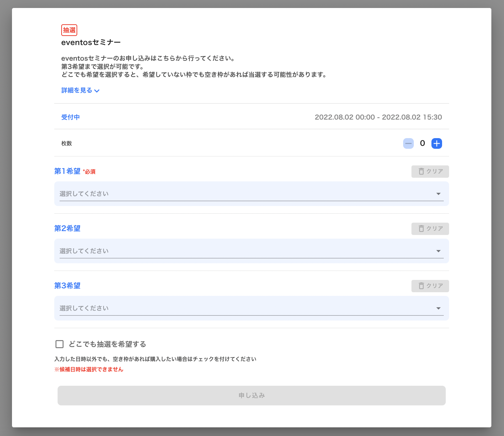Click the 第3希望 heading
The height and width of the screenshot is (436, 504).
click(68, 286)
